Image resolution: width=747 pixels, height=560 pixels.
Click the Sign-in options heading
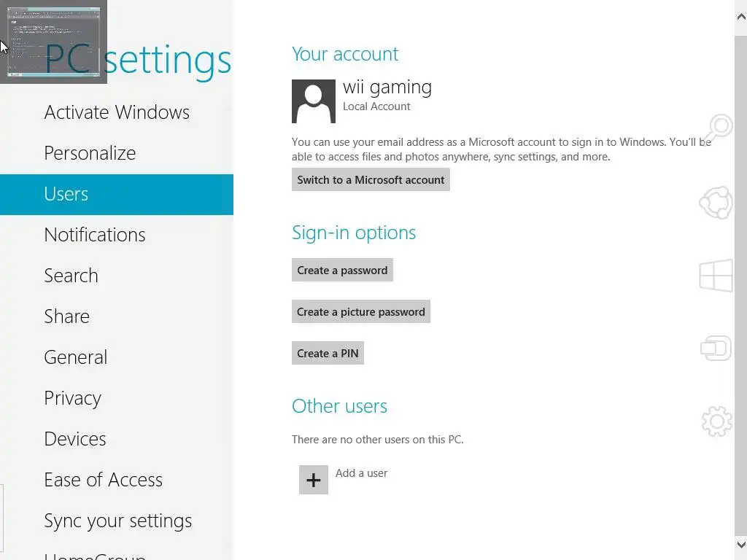coord(354,233)
